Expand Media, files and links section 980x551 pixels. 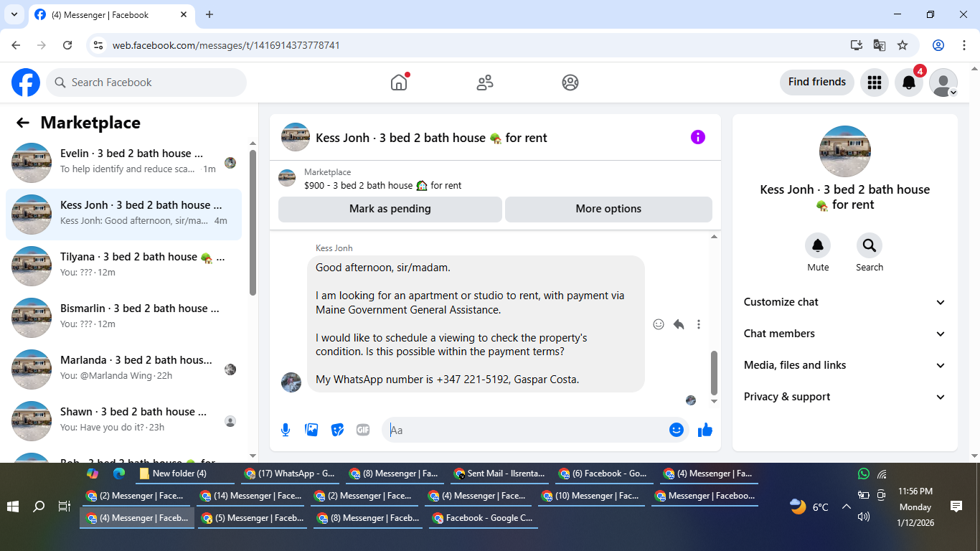pyautogui.click(x=845, y=365)
